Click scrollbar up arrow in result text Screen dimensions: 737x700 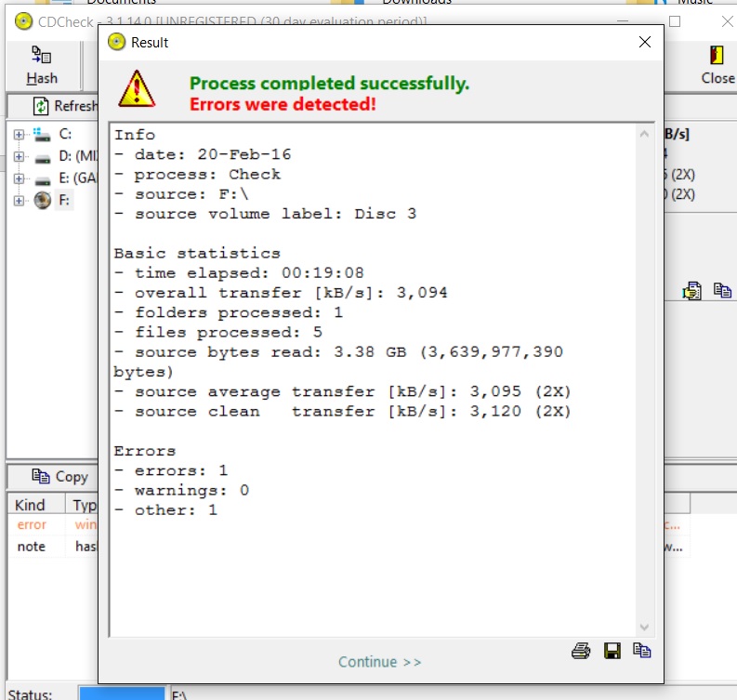[x=646, y=135]
